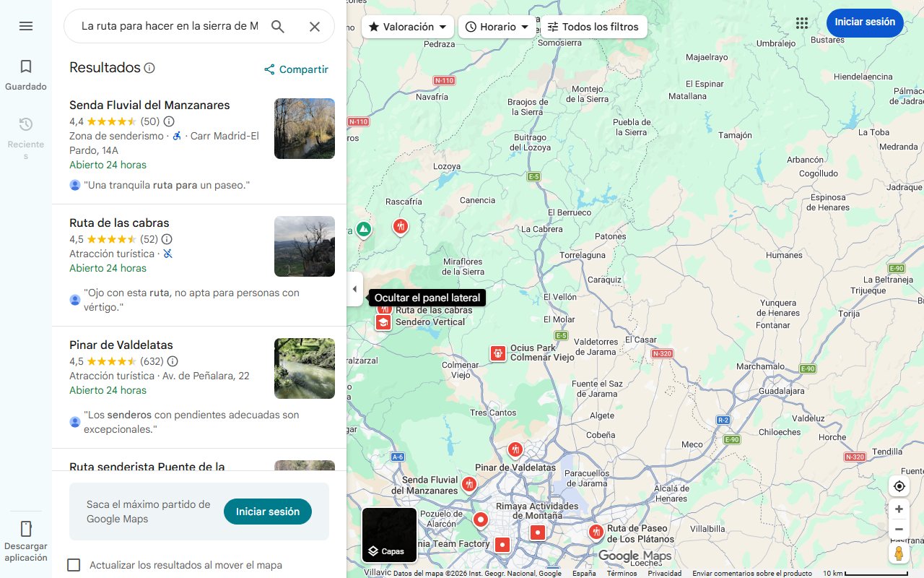The image size is (924, 578).
Task: Open the Valoración filter dropdown
Action: tap(406, 26)
